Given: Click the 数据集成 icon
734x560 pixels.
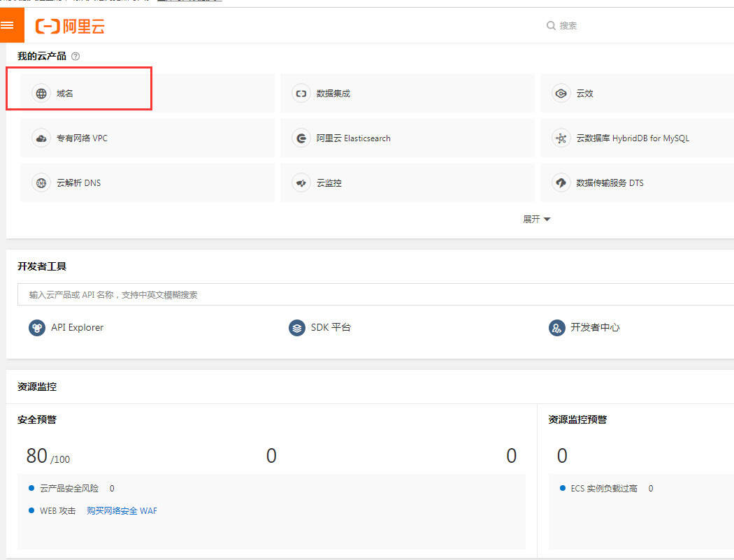Looking at the screenshot, I should (301, 93).
